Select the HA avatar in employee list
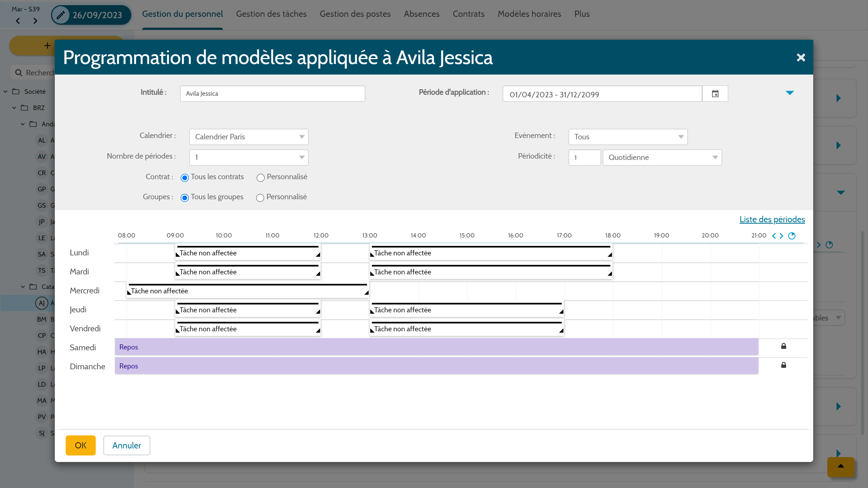 (x=42, y=352)
